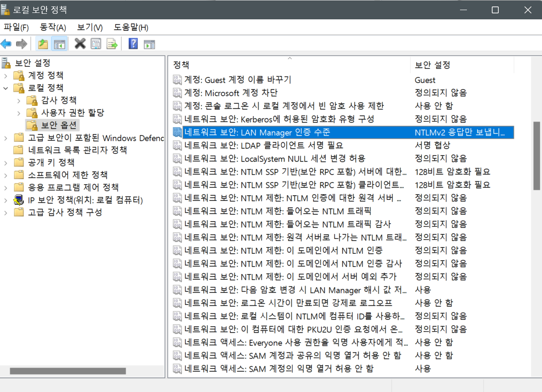Expand the 감사 정책 tree node
The width and height of the screenshot is (542, 392).
19,100
